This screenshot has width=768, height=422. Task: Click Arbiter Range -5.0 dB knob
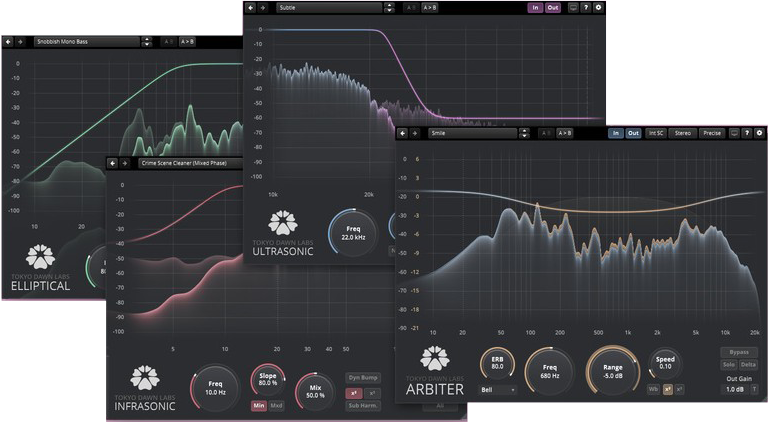pos(613,372)
